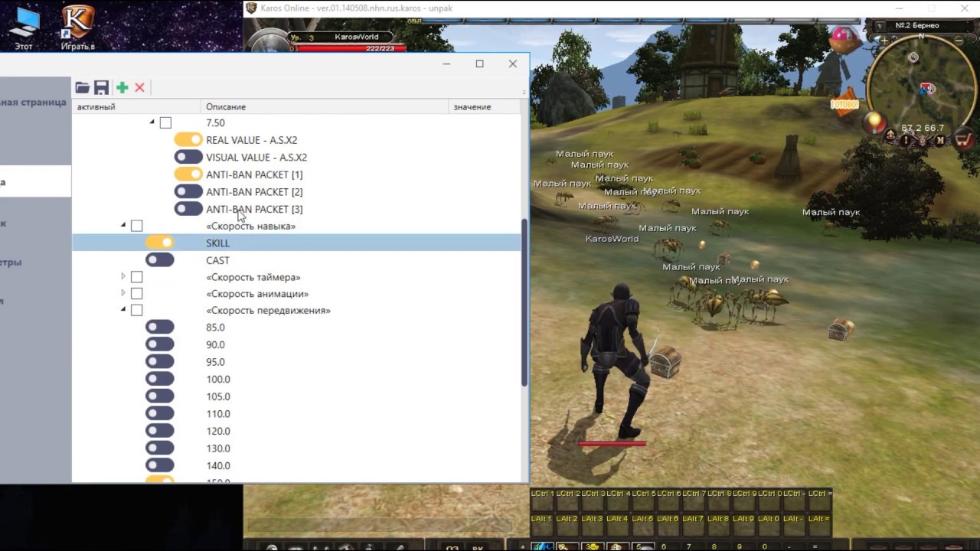Image resolution: width=980 pixels, height=551 pixels.
Task: Open the world map M button
Action: [940, 141]
